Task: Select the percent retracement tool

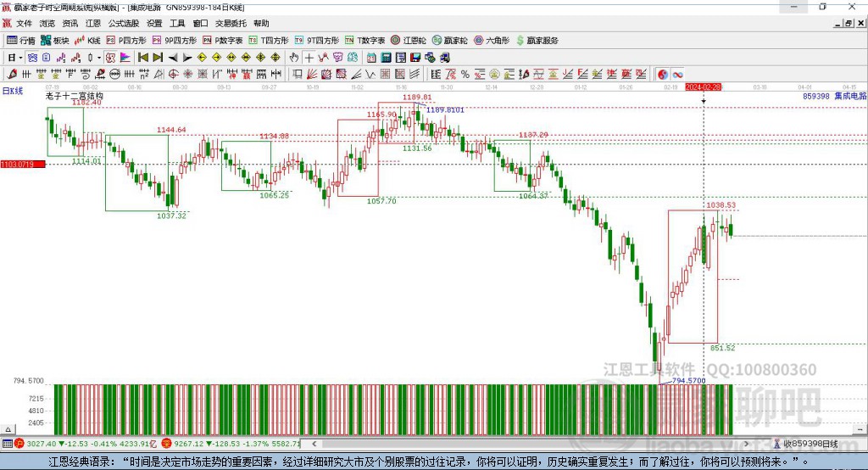Action: (x=465, y=75)
